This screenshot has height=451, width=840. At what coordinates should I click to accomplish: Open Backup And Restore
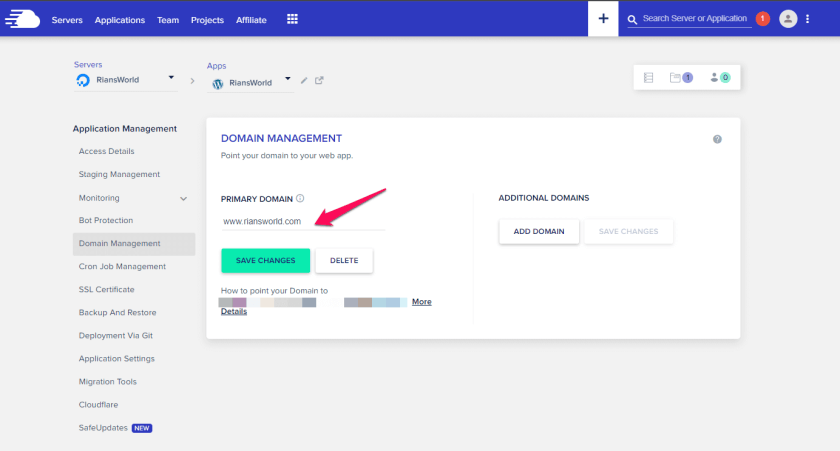point(117,312)
